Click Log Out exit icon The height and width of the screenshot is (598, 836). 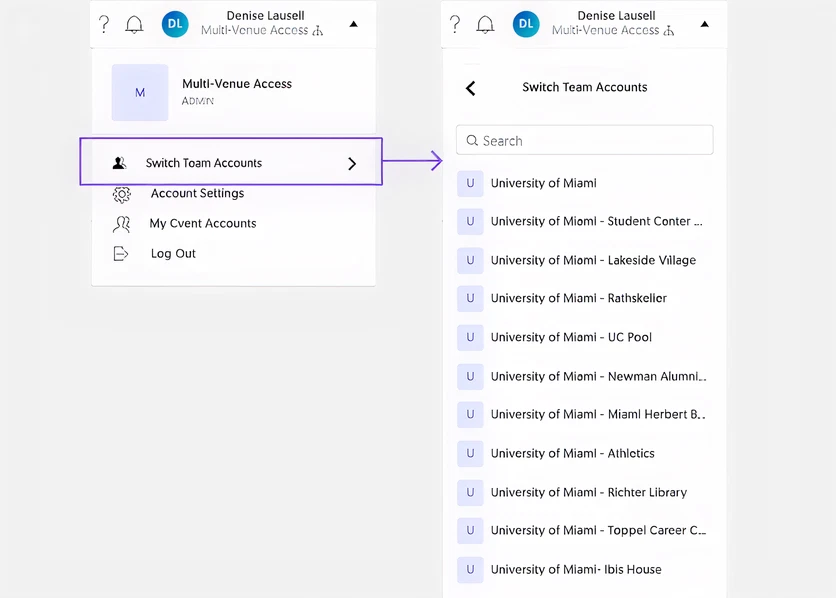[121, 254]
